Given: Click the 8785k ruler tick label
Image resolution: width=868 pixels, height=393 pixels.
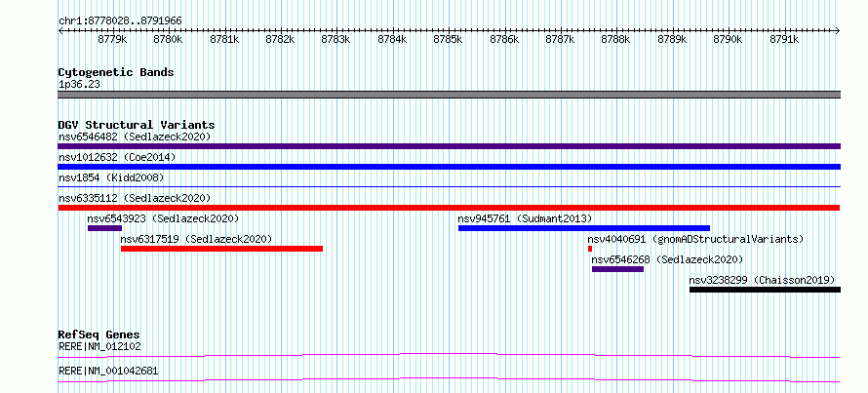Looking at the screenshot, I should (449, 39).
